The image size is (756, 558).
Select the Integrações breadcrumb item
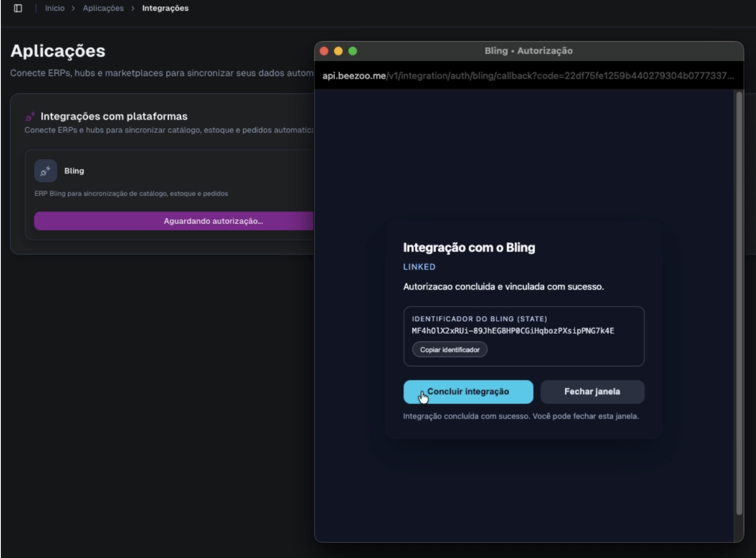coord(165,8)
